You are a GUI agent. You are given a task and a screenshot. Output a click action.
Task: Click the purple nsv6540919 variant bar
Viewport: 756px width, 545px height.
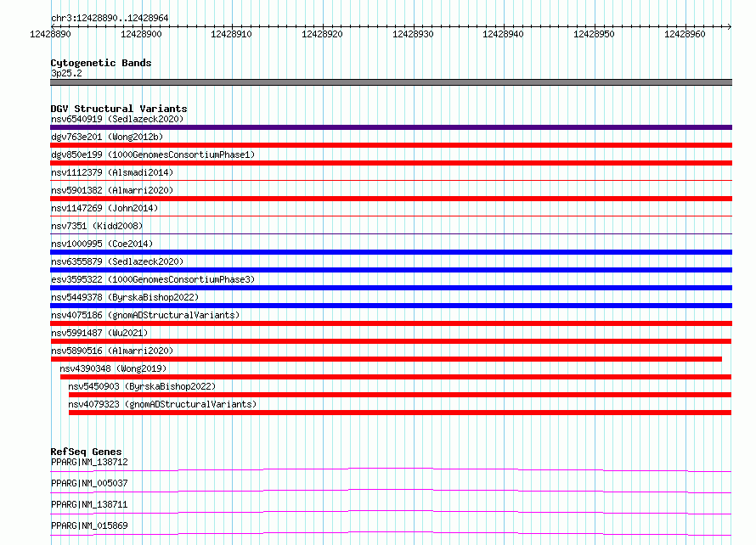coord(391,127)
